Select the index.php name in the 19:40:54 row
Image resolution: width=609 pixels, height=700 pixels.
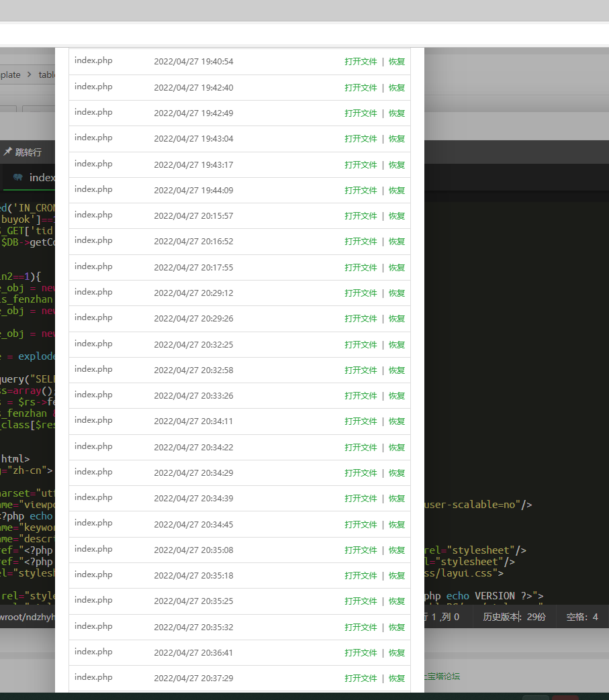click(93, 60)
